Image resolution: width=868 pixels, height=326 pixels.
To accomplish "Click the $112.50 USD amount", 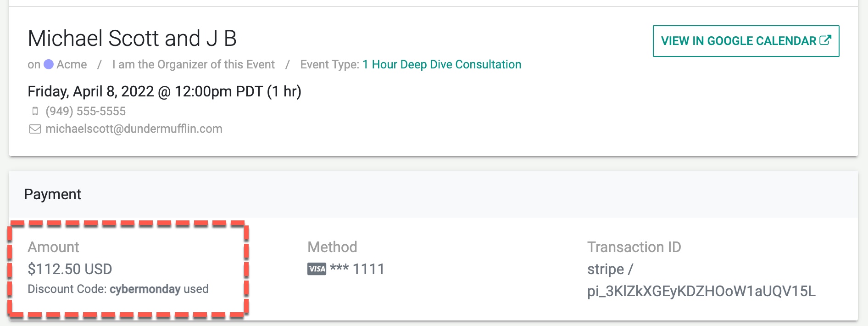I will click(x=70, y=269).
